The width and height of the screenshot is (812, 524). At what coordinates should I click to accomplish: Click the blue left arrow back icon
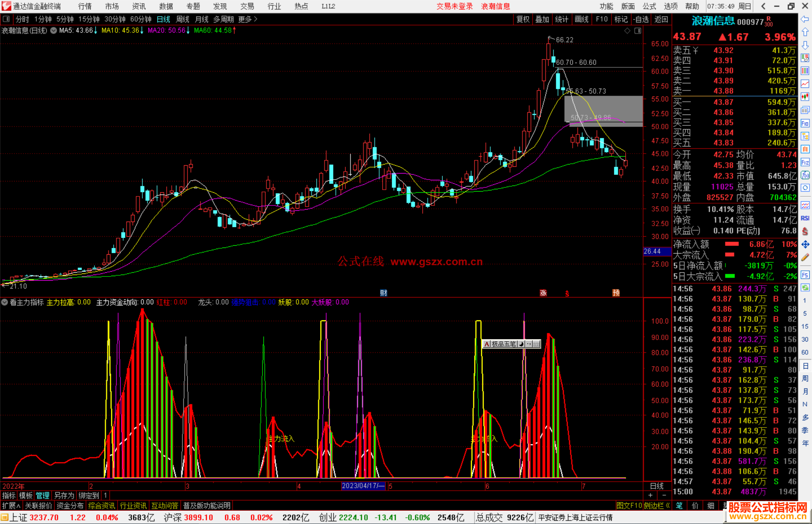805,19
